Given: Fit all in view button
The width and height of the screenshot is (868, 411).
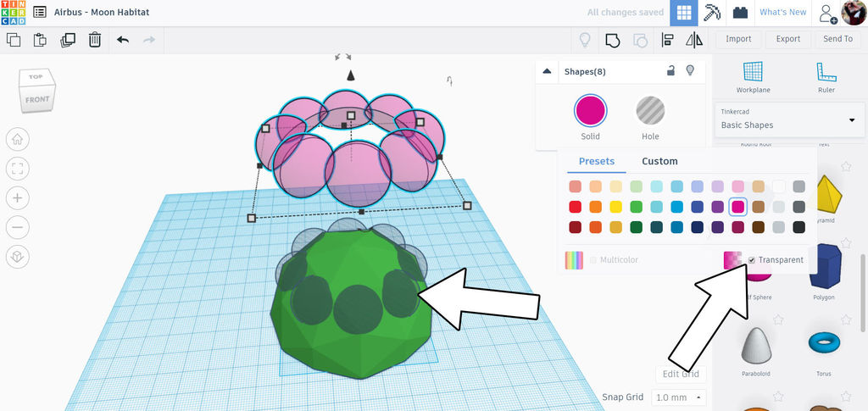Looking at the screenshot, I should click(x=18, y=168).
